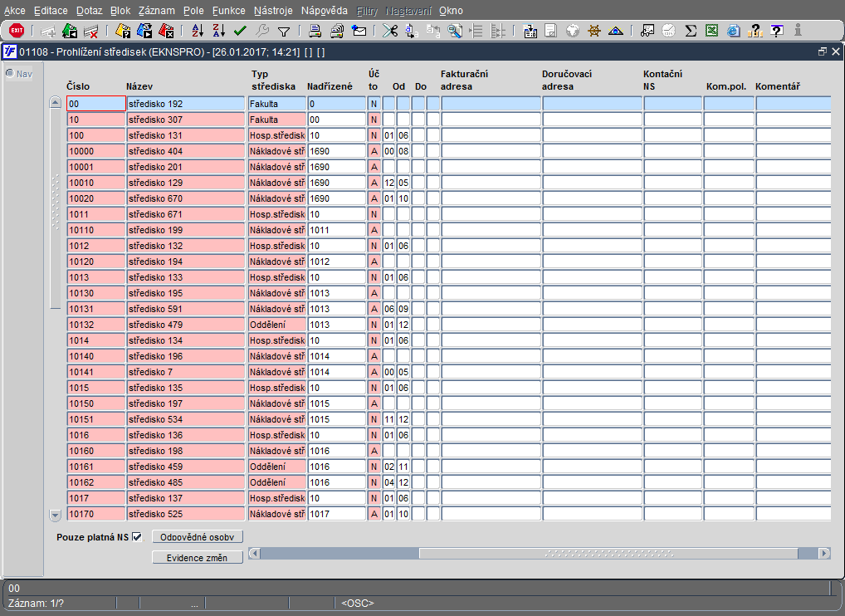Select the Číslo cell 10000
The image size is (845, 616).
[x=96, y=151]
